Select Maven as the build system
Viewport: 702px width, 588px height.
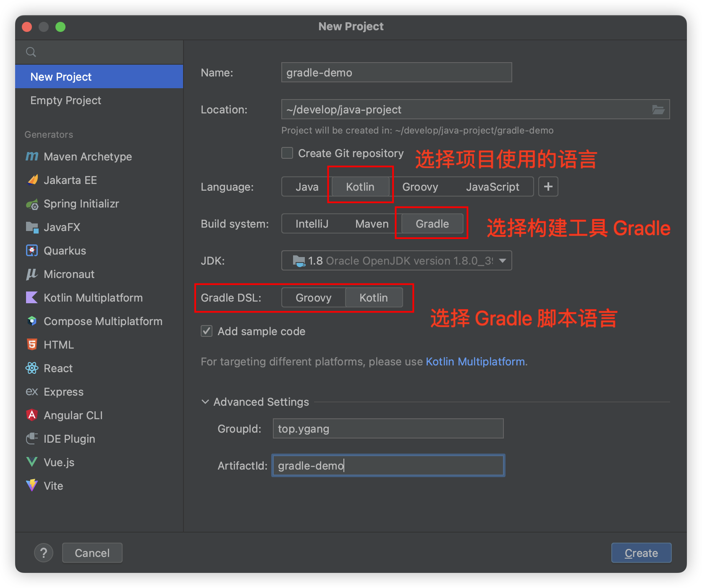(372, 224)
